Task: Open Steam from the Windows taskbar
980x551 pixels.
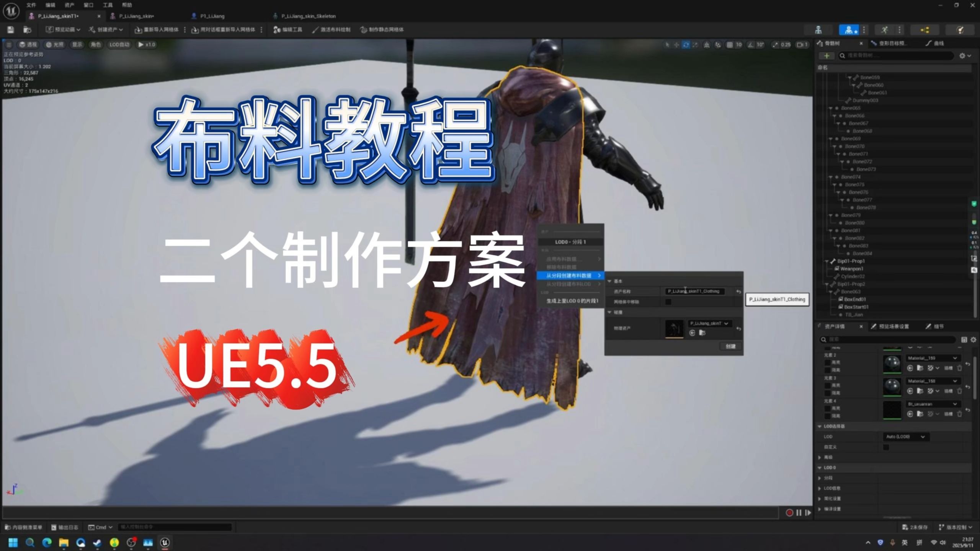Action: coord(97,542)
